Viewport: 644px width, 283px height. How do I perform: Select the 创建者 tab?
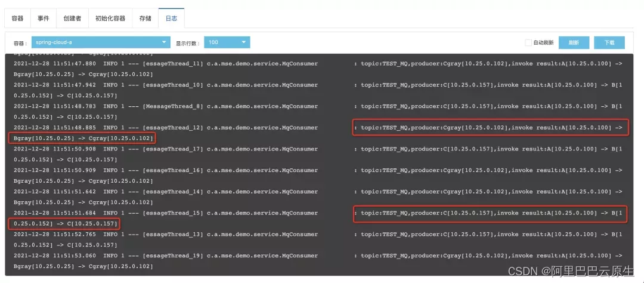[72, 18]
